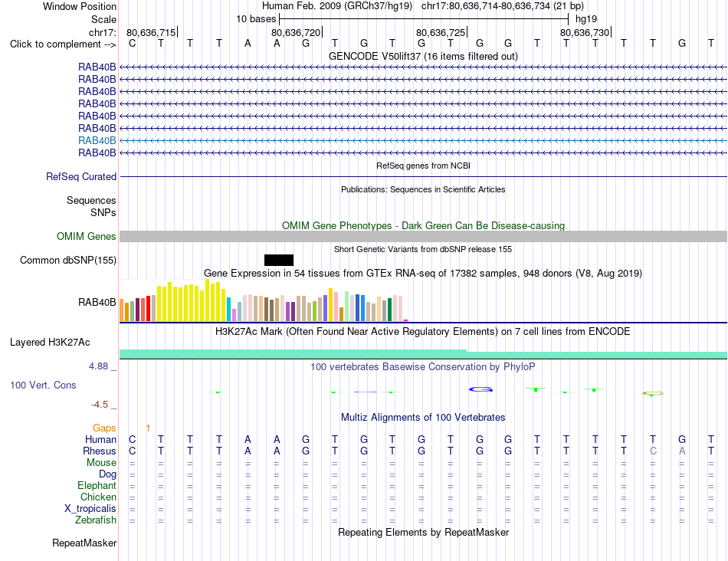Click position marker 80,636,720

(297, 32)
